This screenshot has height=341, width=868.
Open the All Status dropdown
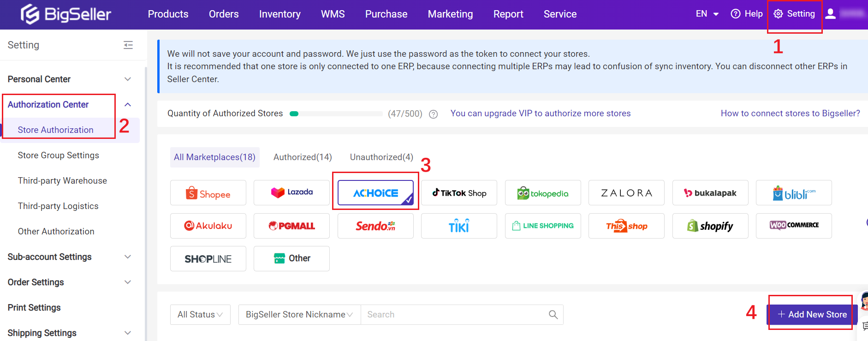coord(200,315)
